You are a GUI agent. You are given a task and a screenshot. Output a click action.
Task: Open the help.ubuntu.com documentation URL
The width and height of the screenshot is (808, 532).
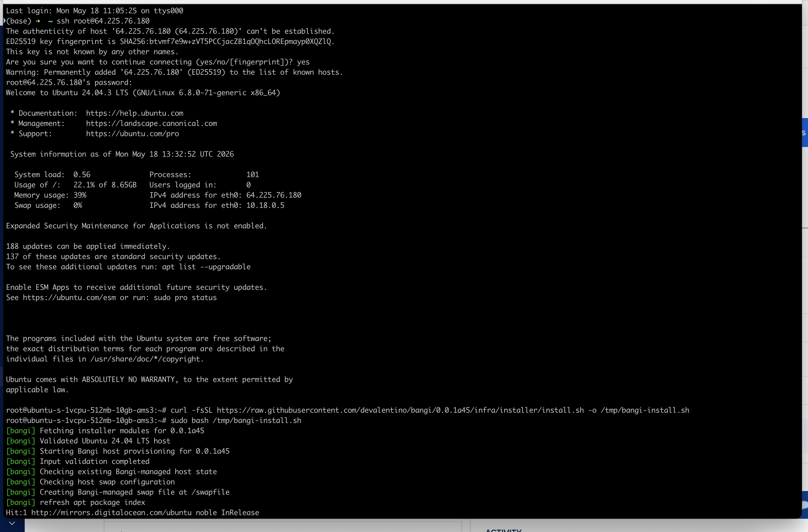pos(134,113)
